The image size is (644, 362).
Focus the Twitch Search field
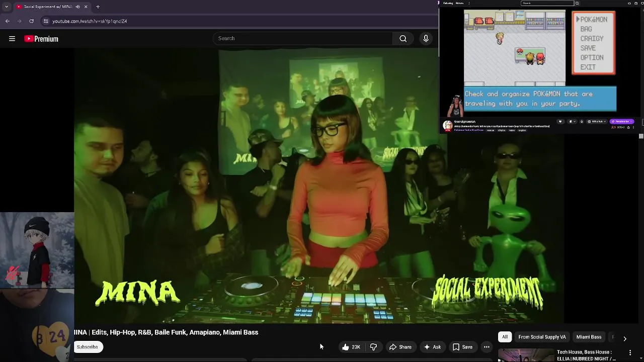coord(547,3)
